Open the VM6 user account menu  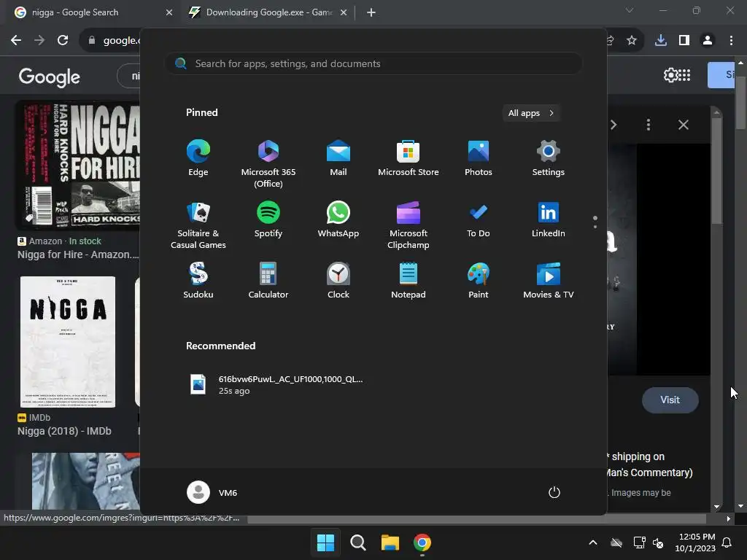pos(212,492)
